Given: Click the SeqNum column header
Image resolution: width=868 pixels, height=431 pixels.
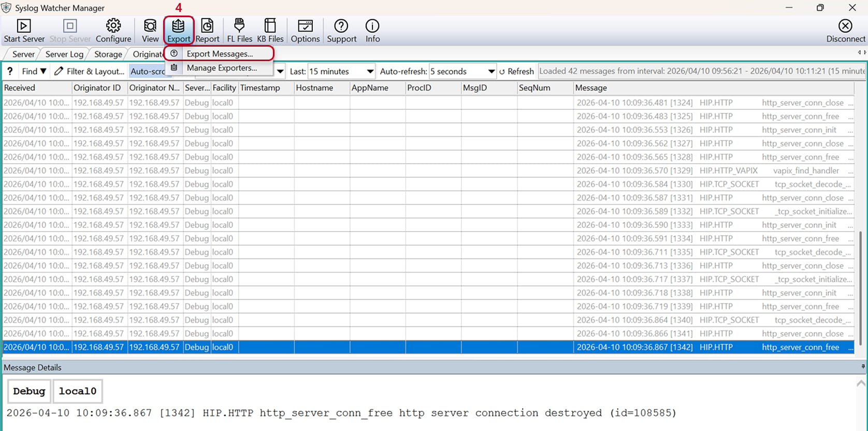Looking at the screenshot, I should click(545, 88).
